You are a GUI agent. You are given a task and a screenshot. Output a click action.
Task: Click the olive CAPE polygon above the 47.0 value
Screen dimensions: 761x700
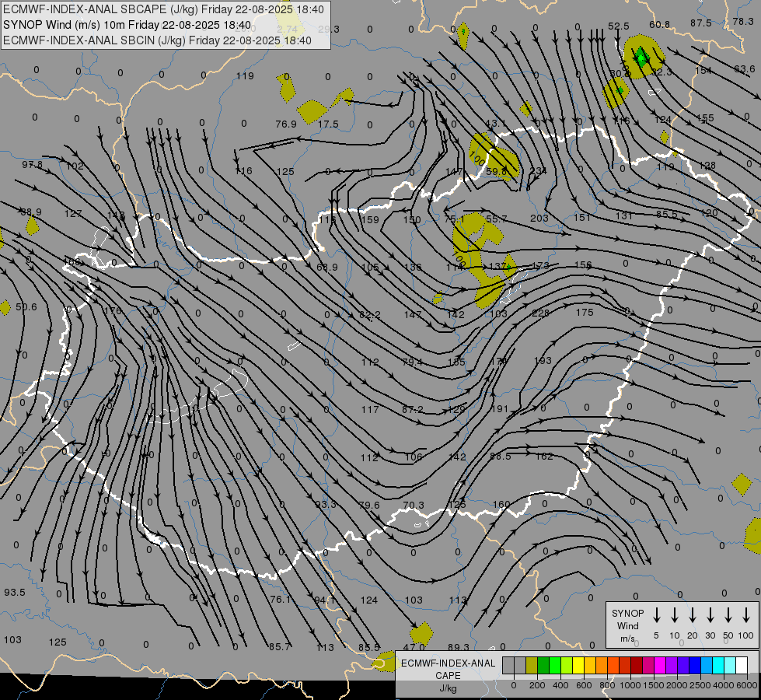421,633
